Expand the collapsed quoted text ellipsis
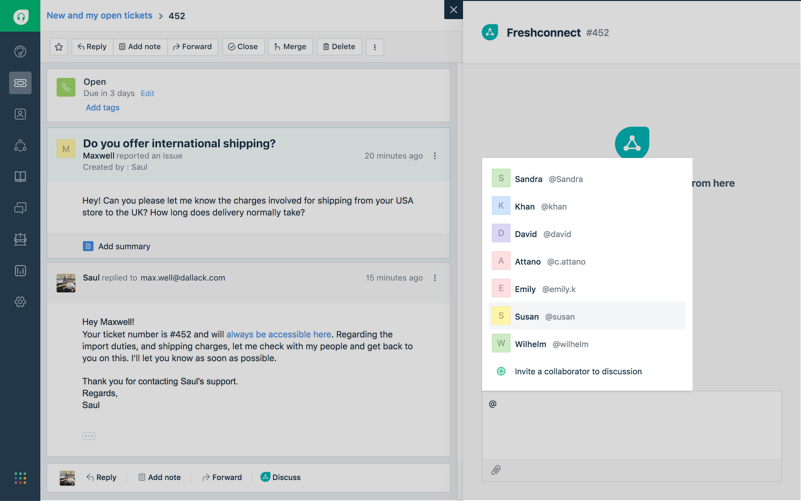801x501 pixels. click(89, 436)
